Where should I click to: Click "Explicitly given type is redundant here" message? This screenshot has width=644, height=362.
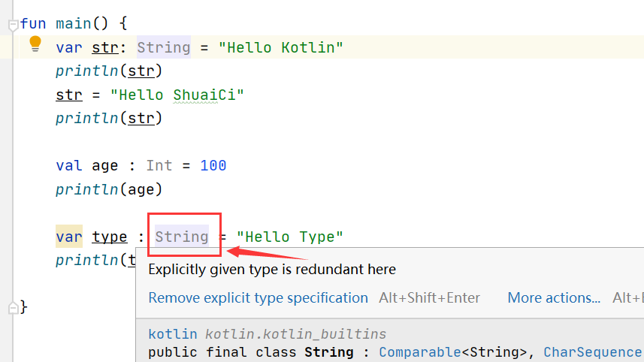(272, 270)
